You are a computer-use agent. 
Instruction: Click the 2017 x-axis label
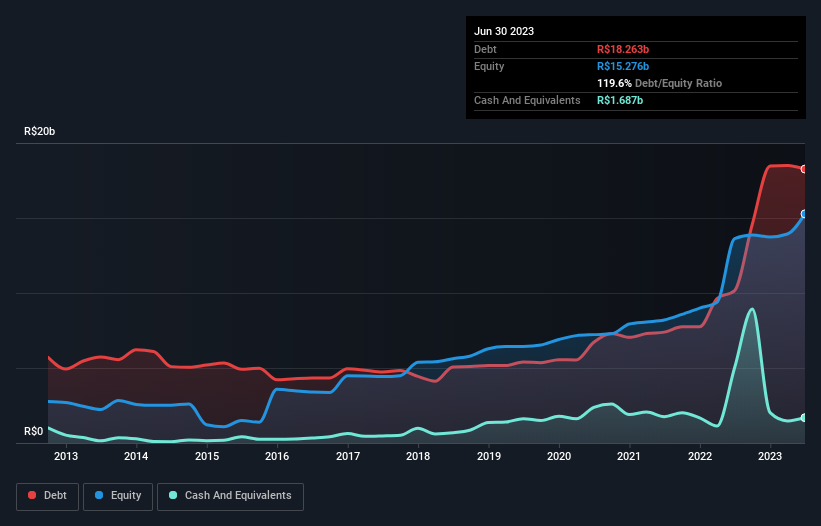[348, 456]
